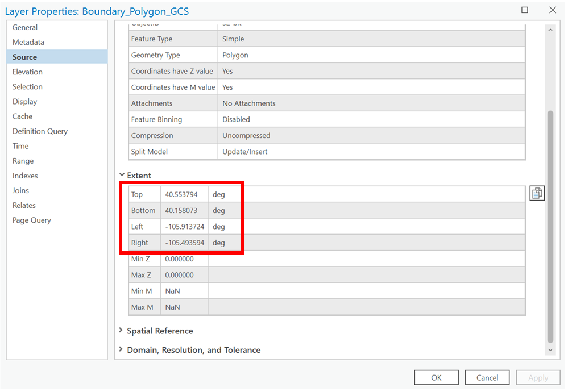The image size is (568, 392).
Task: Close the Layer Properties dialog
Action: (552, 10)
